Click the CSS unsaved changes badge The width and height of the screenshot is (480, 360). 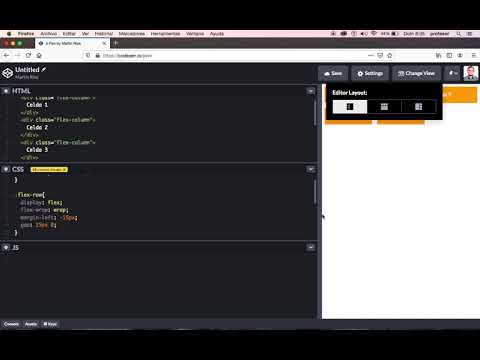tap(49, 170)
